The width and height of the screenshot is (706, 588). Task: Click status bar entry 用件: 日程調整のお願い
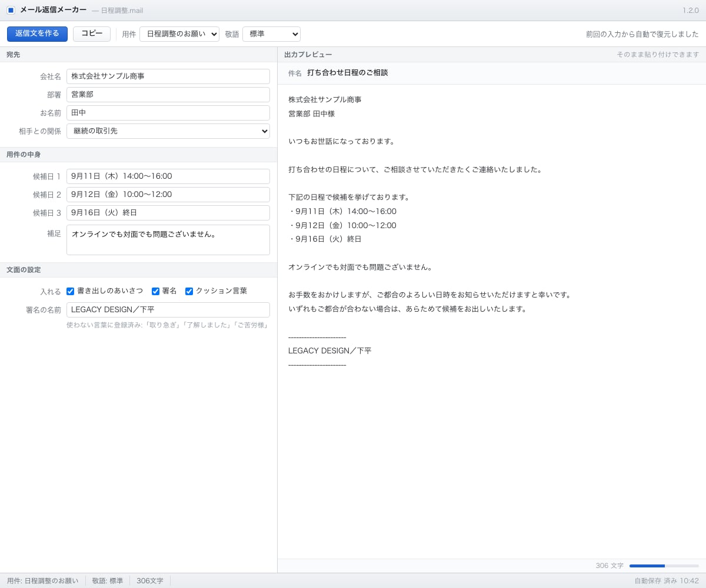[x=42, y=581]
